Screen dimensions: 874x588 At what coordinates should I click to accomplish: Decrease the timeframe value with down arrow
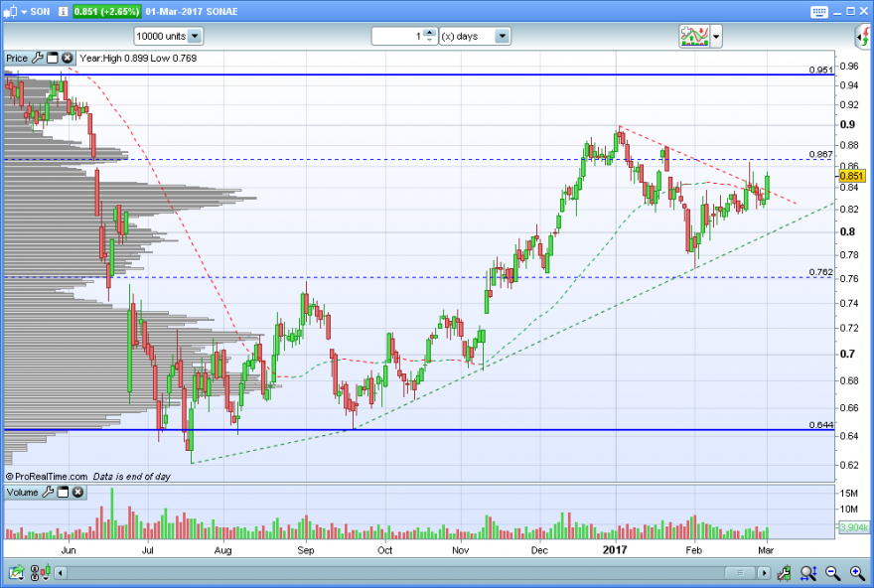(x=429, y=40)
